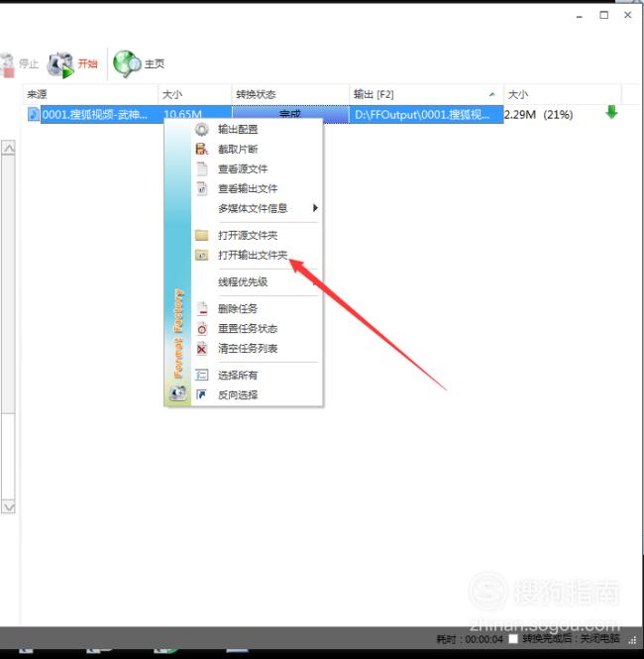
Task: Select the source file 0001.搜狐视频 row
Action: (94, 114)
